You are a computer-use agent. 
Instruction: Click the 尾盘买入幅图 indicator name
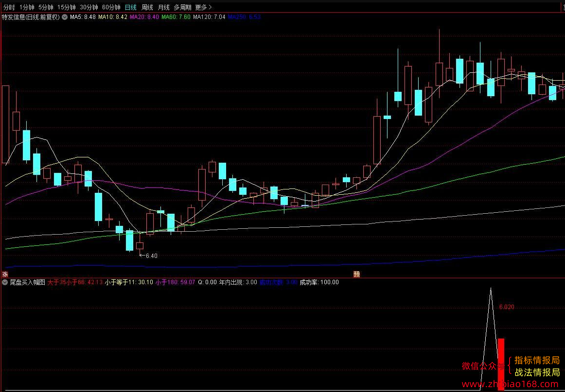coord(27,282)
